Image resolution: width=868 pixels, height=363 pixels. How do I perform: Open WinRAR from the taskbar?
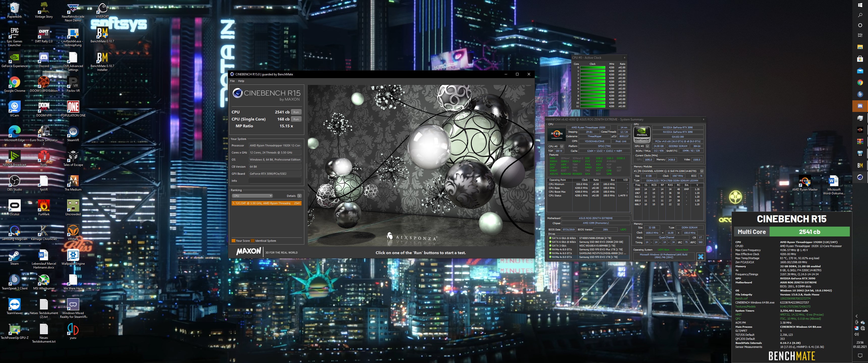pyautogui.click(x=860, y=142)
